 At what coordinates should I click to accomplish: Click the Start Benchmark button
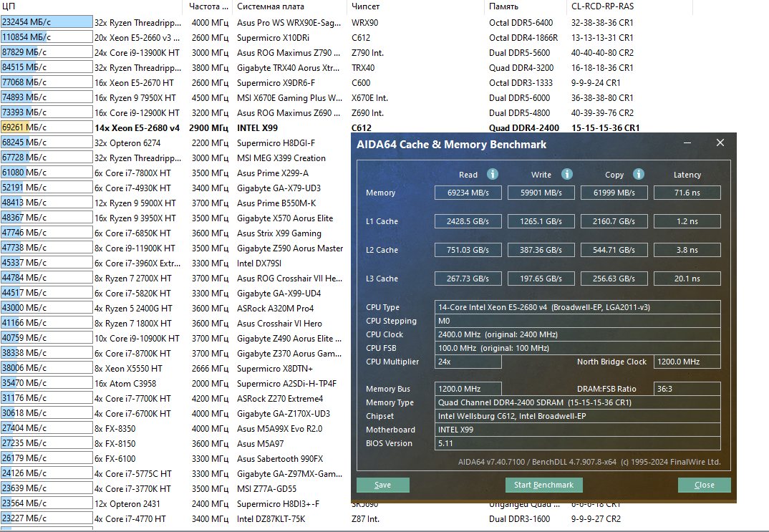coord(544,485)
